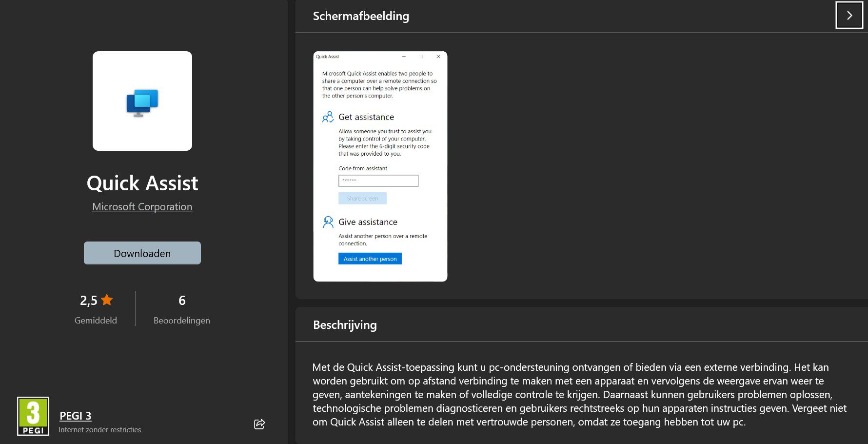The width and height of the screenshot is (868, 444).
Task: Click the Code from assistant field
Action: pyautogui.click(x=378, y=181)
